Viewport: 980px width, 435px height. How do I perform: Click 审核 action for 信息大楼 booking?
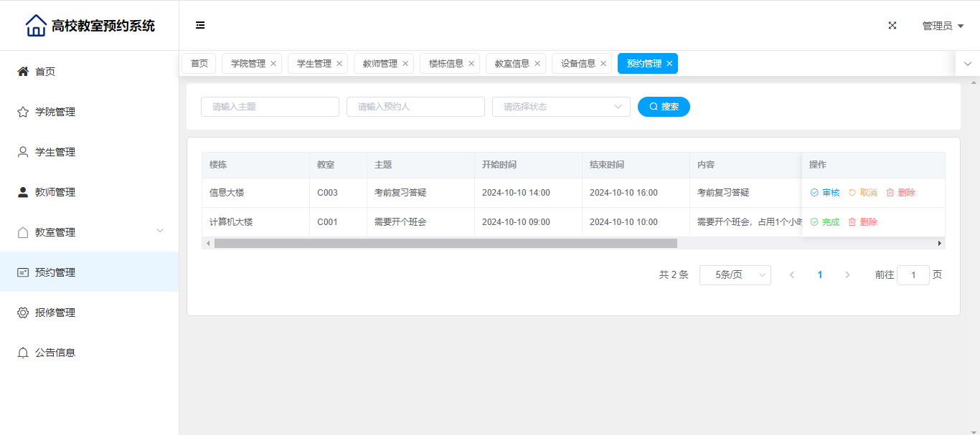[x=825, y=193]
